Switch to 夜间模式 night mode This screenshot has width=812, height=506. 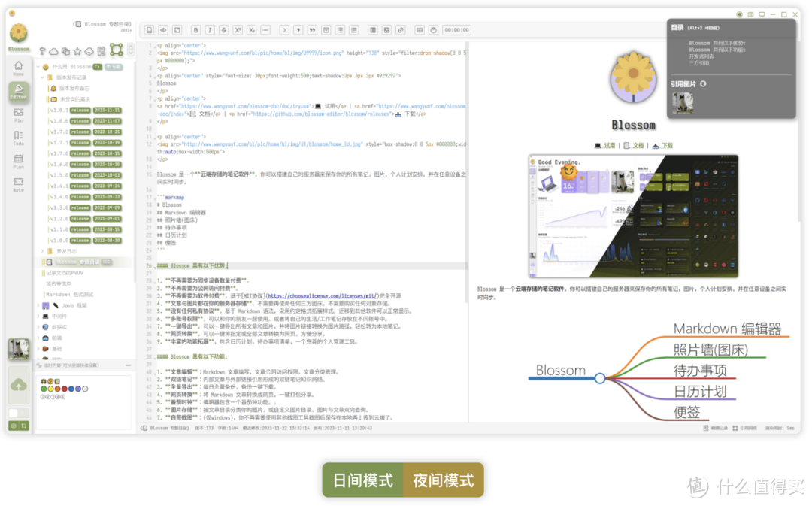tap(444, 480)
